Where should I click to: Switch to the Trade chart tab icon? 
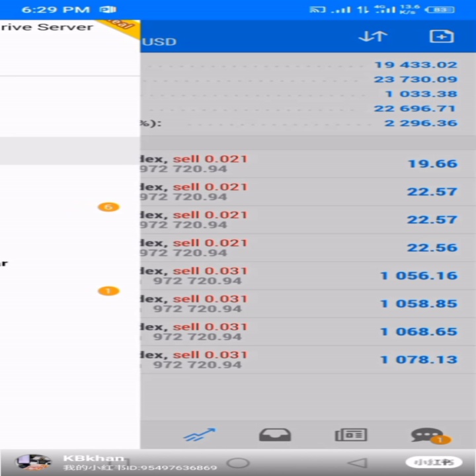(200, 435)
